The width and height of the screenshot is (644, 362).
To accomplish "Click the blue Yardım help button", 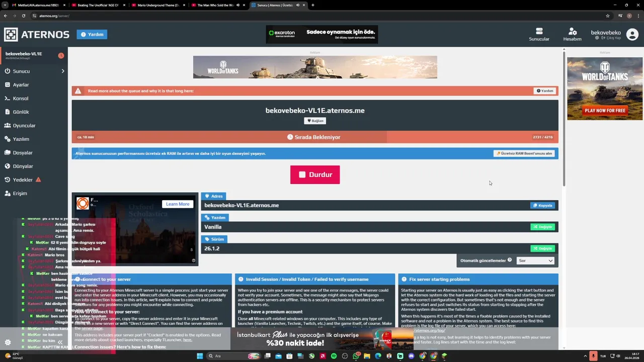I will point(92,34).
